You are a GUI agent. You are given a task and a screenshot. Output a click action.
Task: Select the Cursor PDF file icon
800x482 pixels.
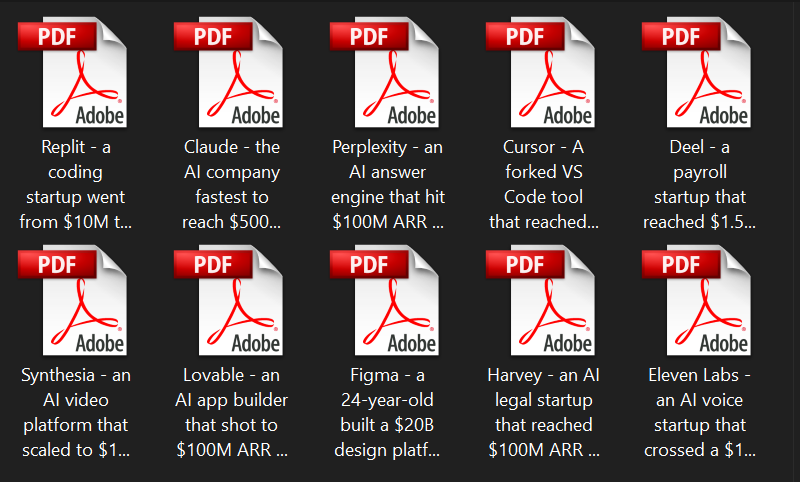[x=541, y=72]
